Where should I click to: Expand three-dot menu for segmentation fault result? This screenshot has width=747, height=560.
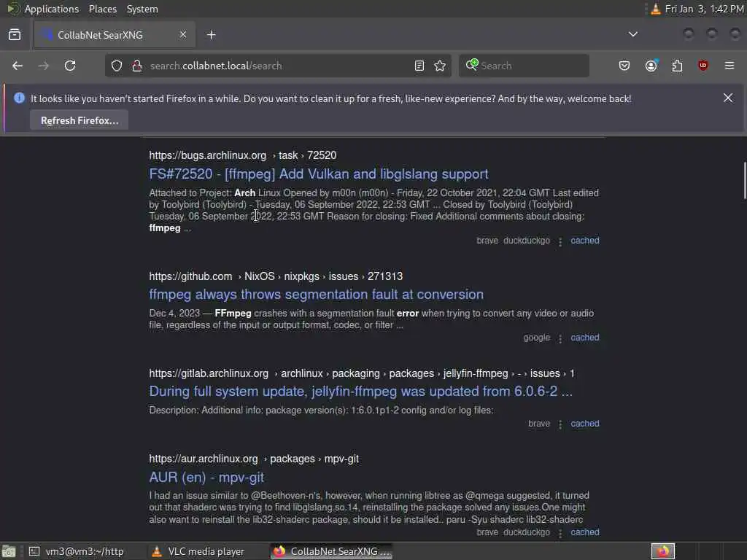tap(560, 338)
